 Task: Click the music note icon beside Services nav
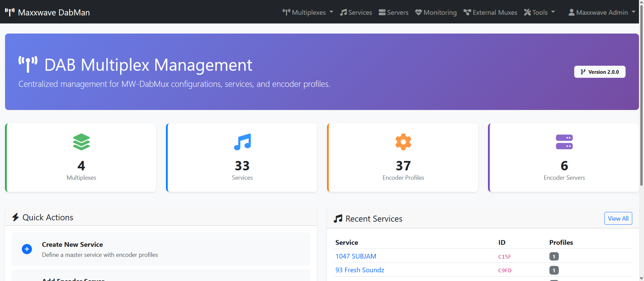(x=343, y=12)
